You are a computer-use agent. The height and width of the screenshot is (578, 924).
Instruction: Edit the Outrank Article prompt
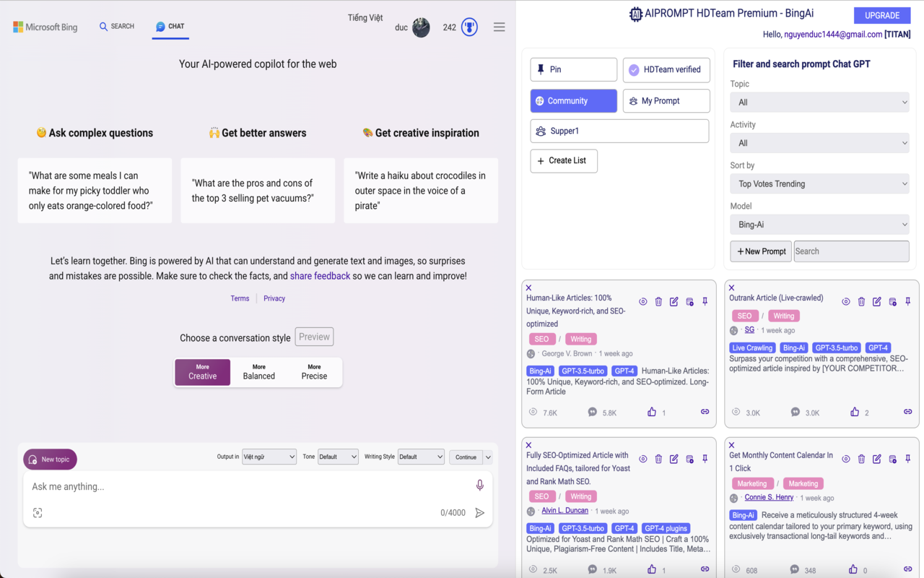(876, 301)
